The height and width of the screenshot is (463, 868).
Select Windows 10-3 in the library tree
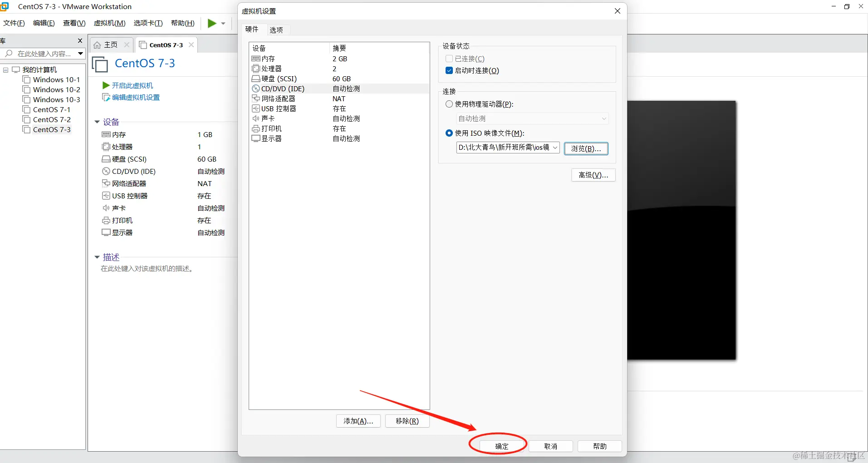(56, 99)
